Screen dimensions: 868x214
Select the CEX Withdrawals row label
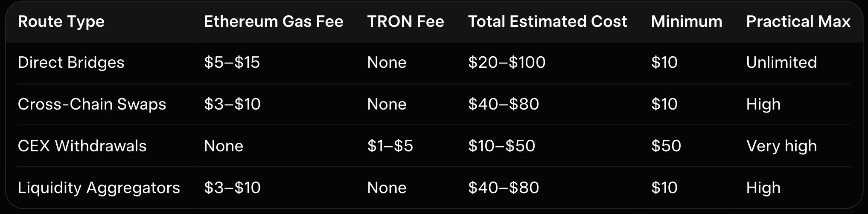(x=82, y=146)
